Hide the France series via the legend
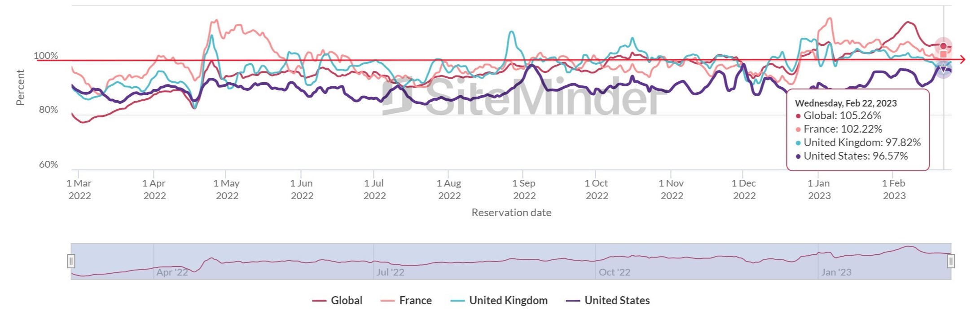The image size is (980, 320). pos(415,301)
